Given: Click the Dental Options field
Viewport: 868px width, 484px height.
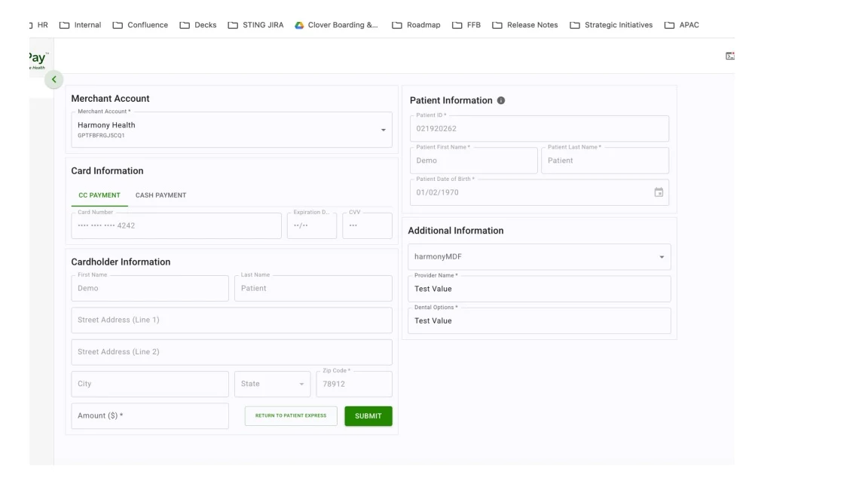Looking at the screenshot, I should [x=539, y=320].
